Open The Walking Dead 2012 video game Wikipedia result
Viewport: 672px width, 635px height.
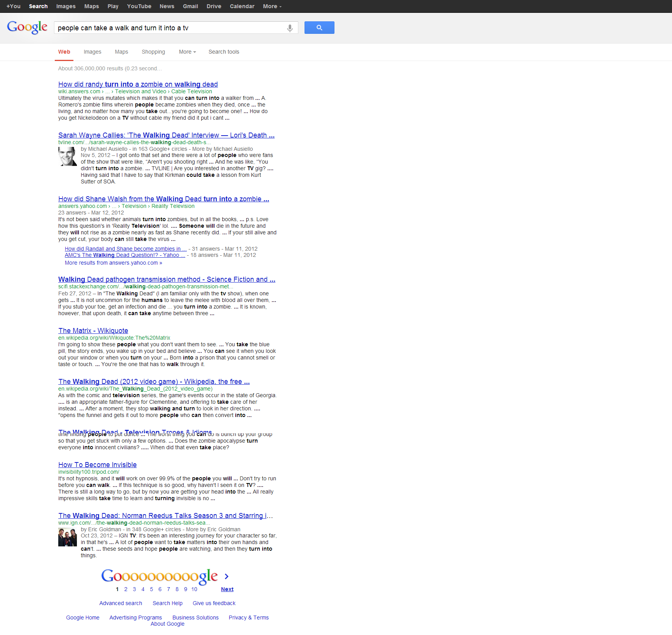pyautogui.click(x=154, y=382)
